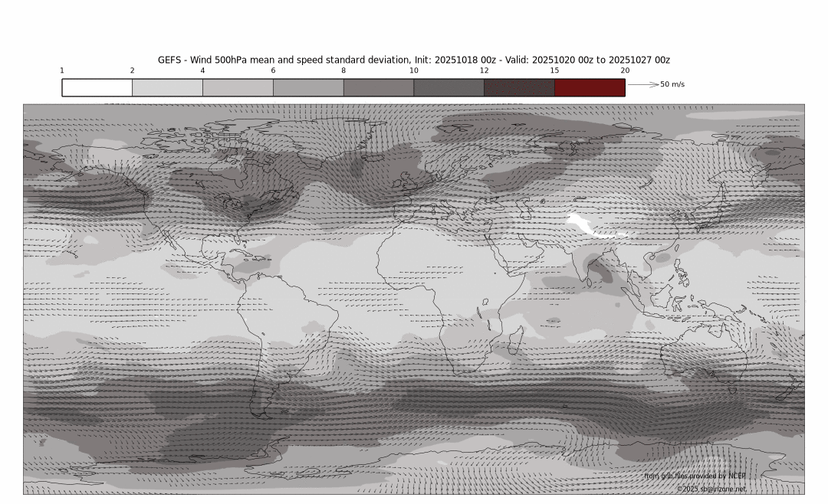This screenshot has width=828, height=504.
Task: Select the white 1–2 legend swatch
Action: [97, 87]
